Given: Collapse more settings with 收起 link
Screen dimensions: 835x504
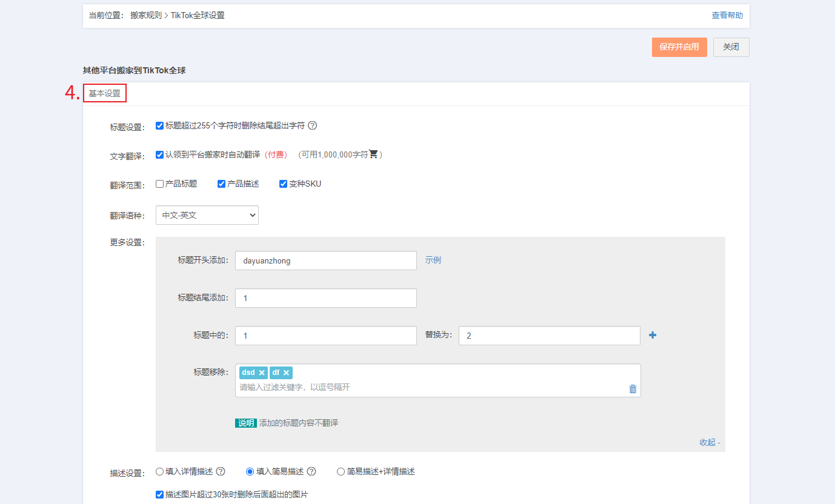Looking at the screenshot, I should point(710,442).
